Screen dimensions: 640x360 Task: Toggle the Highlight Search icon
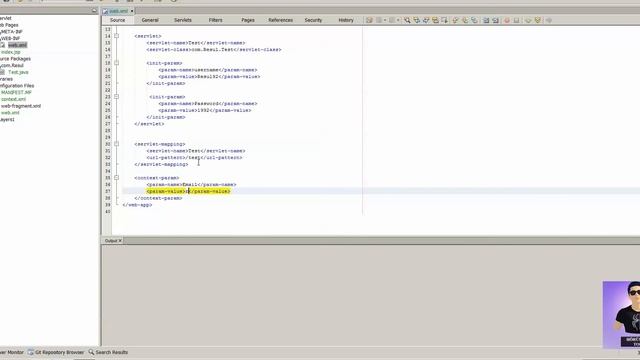[x=435, y=20]
